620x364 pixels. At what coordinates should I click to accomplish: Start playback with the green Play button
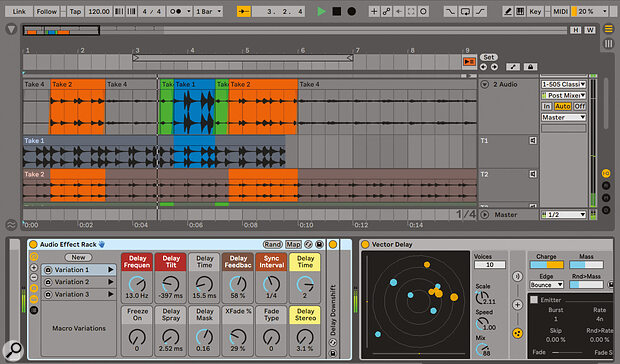321,11
